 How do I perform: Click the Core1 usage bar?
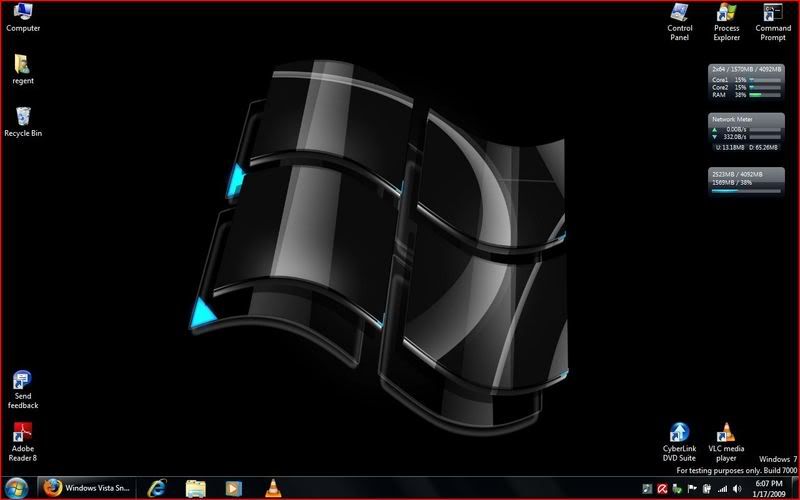[x=765, y=80]
